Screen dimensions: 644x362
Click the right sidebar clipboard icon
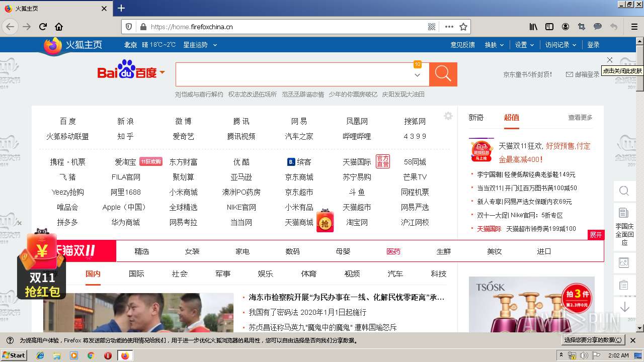[x=624, y=285]
